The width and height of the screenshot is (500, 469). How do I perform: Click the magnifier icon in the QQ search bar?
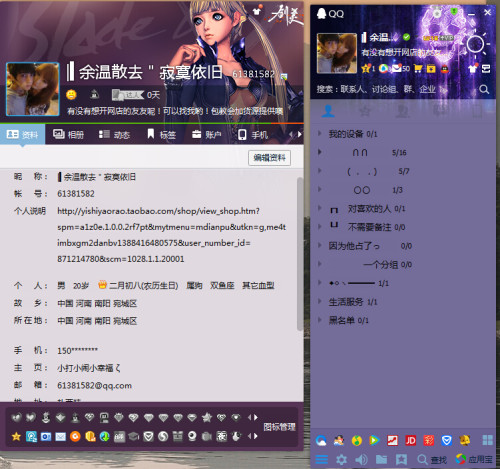[484, 89]
